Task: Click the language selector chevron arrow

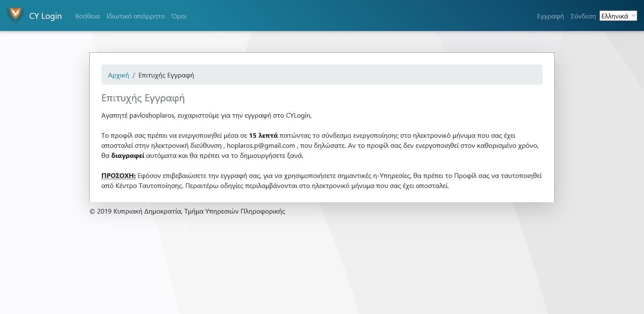Action: pos(633,16)
